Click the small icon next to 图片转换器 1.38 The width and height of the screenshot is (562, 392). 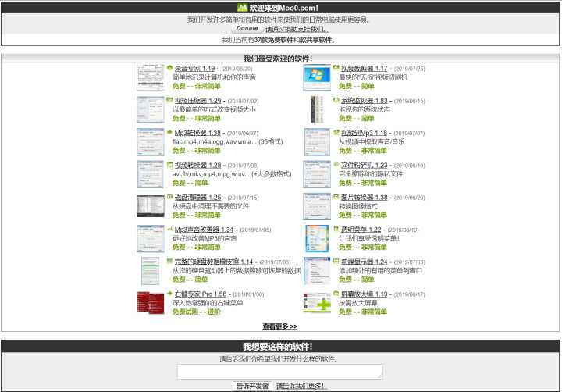pos(336,197)
